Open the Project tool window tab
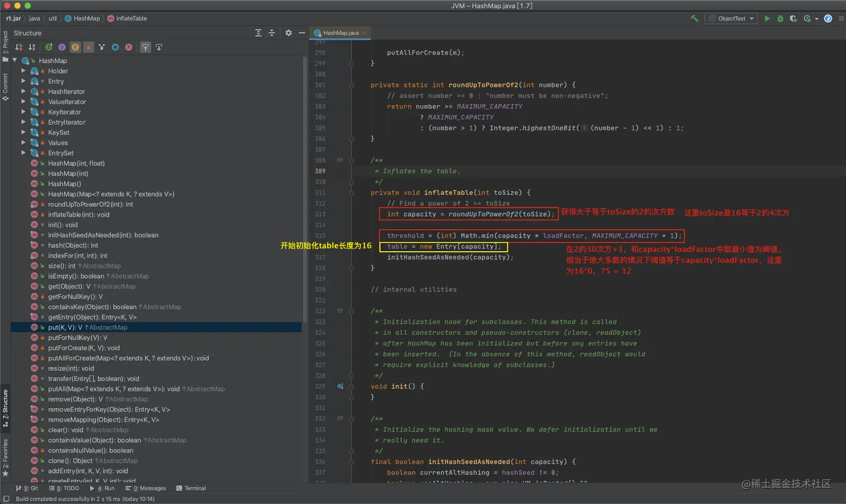 (x=5, y=46)
